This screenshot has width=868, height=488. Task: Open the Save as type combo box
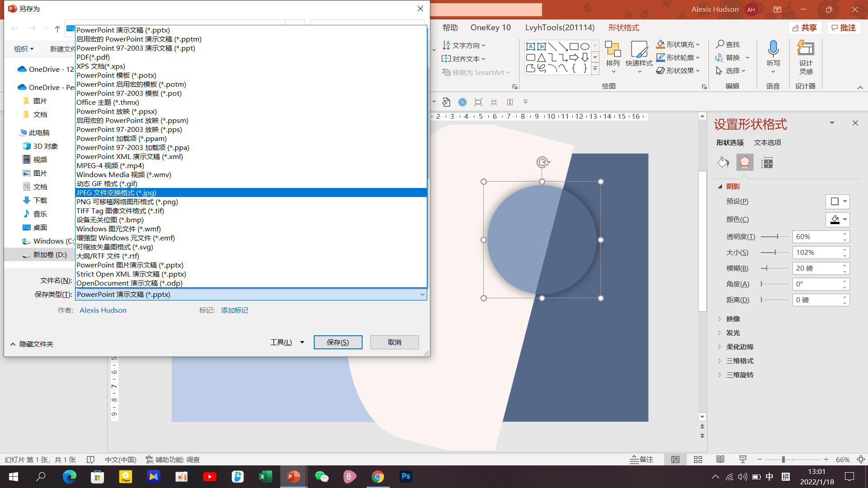pos(251,295)
